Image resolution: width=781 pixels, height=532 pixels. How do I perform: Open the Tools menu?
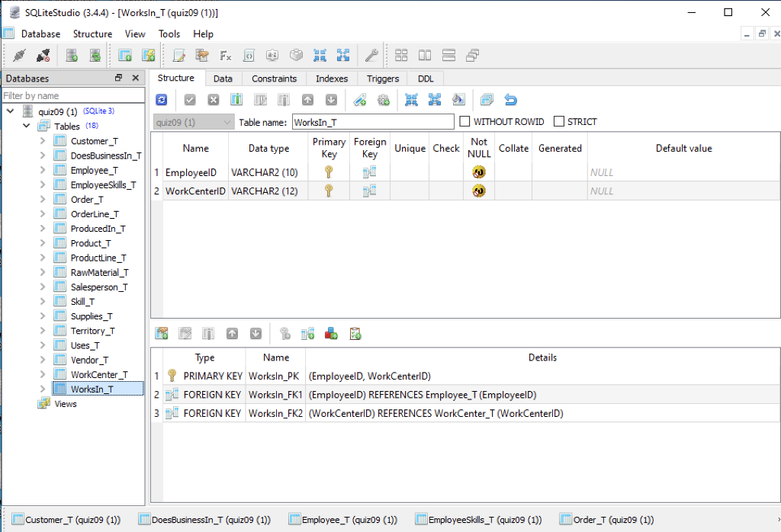[169, 34]
